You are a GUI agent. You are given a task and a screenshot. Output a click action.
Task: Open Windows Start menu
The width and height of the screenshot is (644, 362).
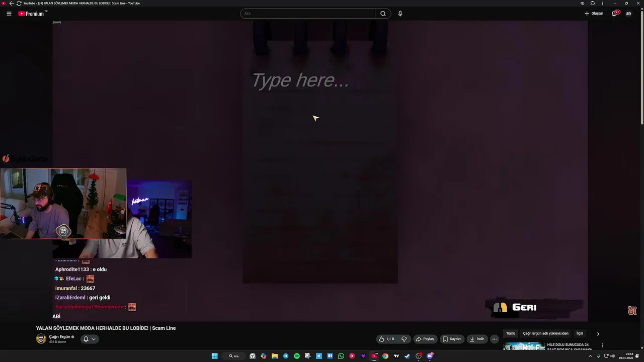(x=214, y=356)
